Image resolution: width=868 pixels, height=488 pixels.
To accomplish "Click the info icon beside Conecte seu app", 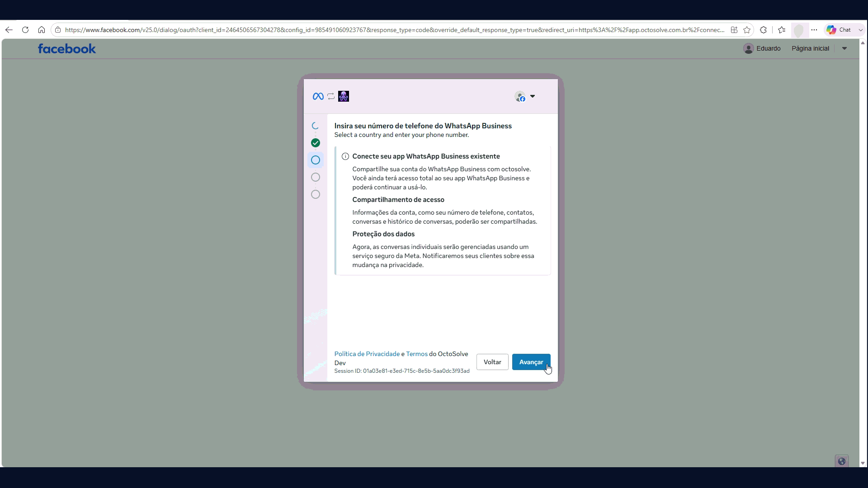I will [x=345, y=156].
